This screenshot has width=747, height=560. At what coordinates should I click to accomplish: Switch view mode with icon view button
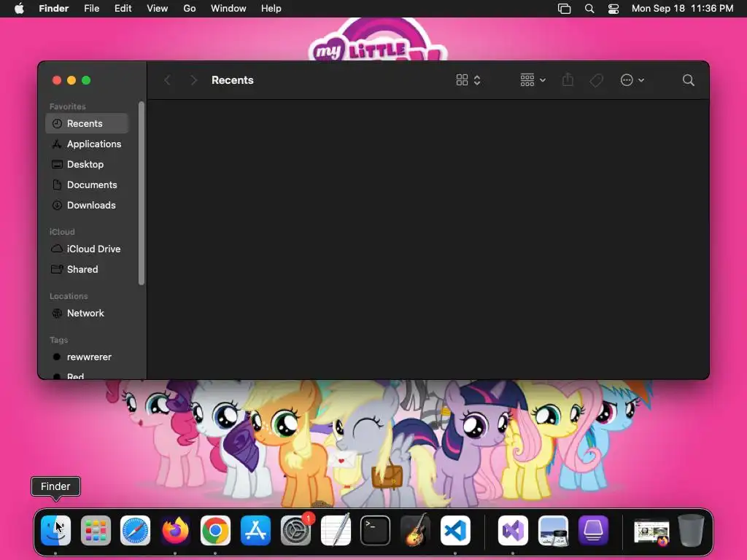[468, 80]
